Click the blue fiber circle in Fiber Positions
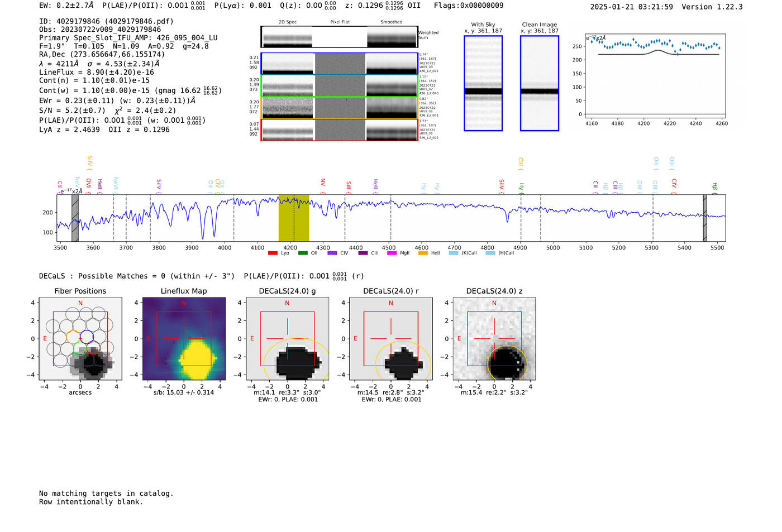782x532 pixels. 87,337
